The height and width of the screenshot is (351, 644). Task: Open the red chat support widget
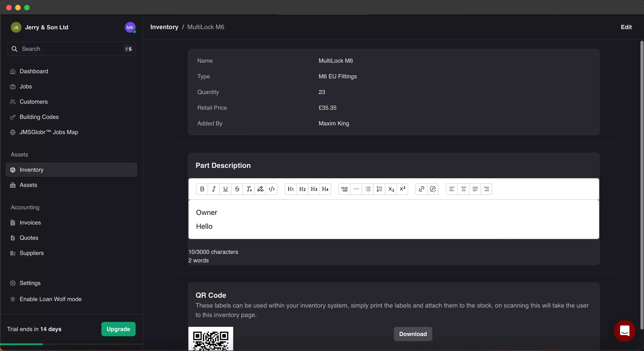[x=625, y=331]
